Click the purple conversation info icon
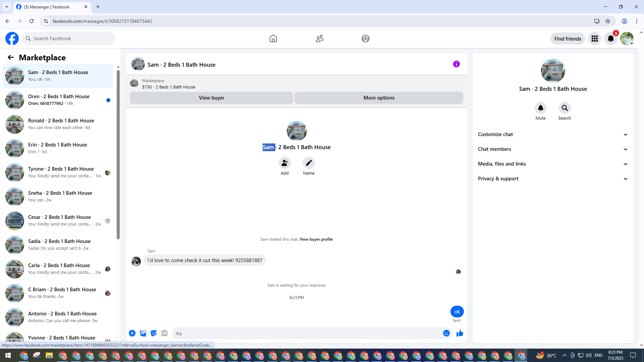This screenshot has width=644, height=362. (456, 64)
